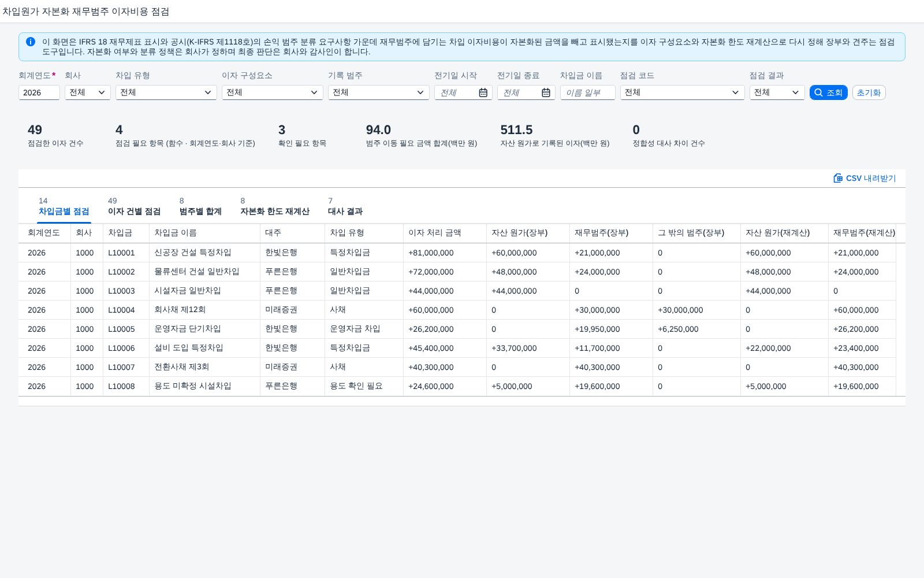Go to the 대사 결과 tab
The width and height of the screenshot is (924, 578).
pos(345,207)
